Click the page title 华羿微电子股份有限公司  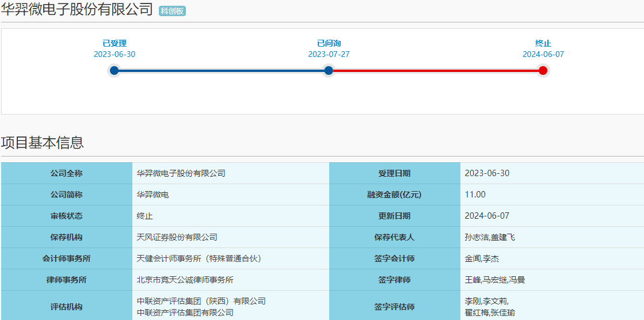pyautogui.click(x=77, y=9)
